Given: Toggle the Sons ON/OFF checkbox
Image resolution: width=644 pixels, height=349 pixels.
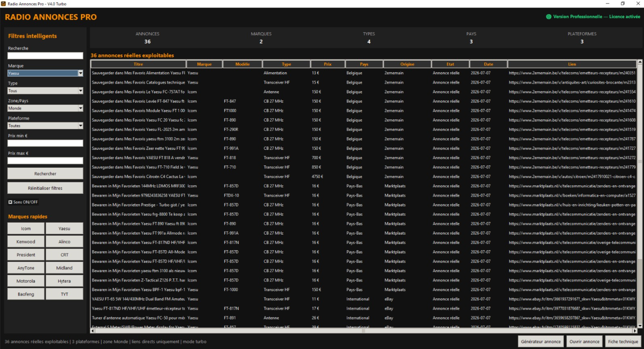Looking at the screenshot, I should (10, 202).
